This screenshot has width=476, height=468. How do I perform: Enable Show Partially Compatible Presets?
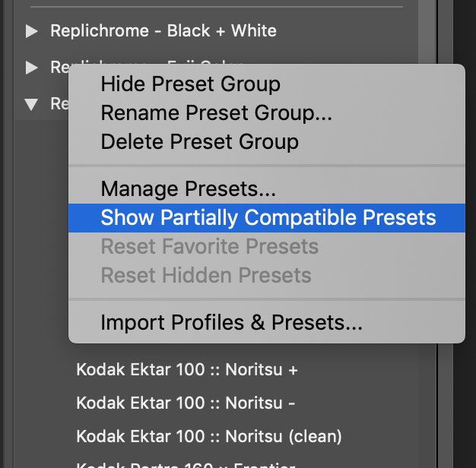point(268,218)
